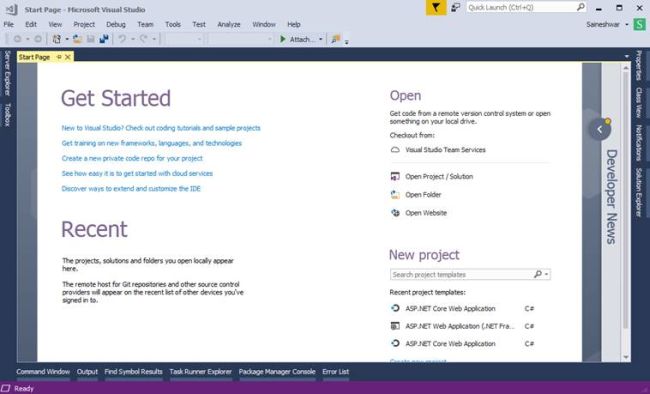Open the Toolbox side tab
The width and height of the screenshot is (650, 394).
click(7, 114)
